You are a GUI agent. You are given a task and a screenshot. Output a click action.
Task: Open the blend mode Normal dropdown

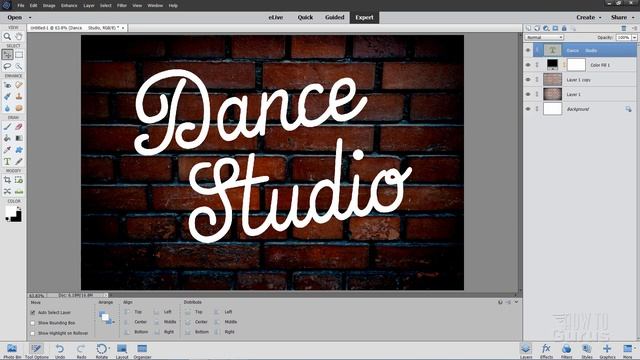pyautogui.click(x=544, y=37)
